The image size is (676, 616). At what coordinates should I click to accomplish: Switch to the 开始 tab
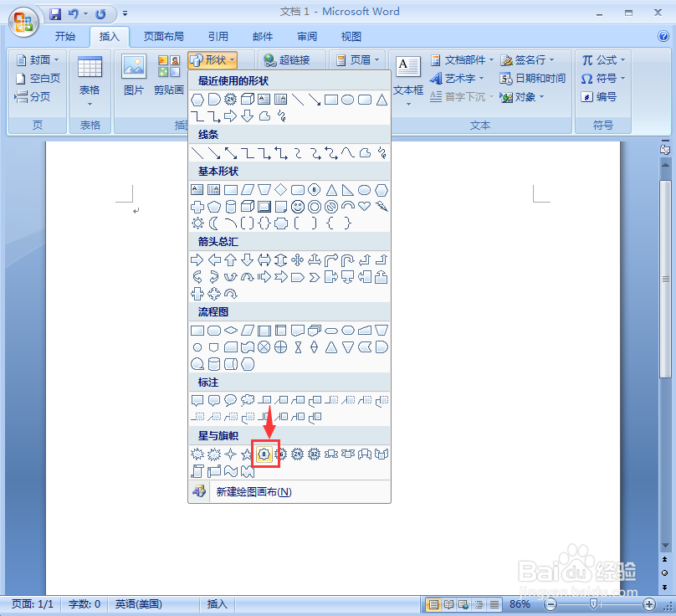(x=65, y=36)
